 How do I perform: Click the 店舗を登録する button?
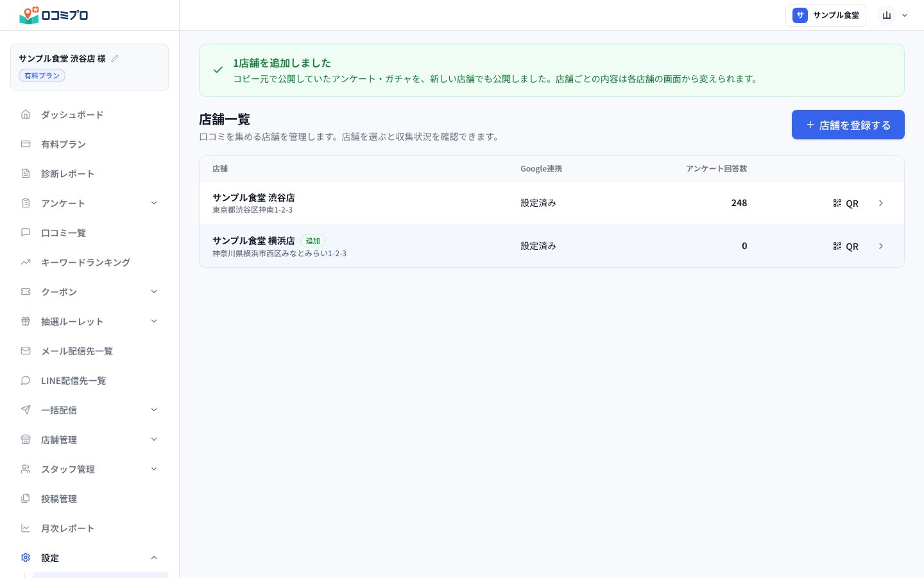coord(848,125)
